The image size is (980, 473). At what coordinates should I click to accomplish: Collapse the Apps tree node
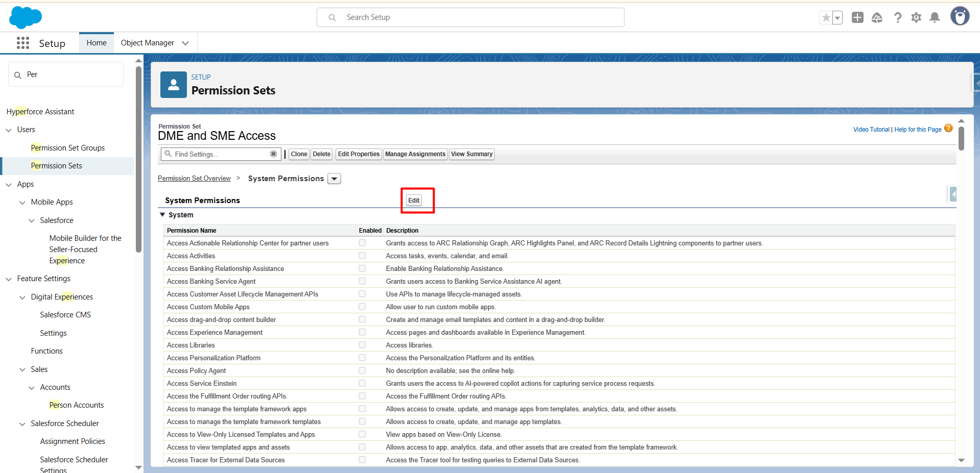pyautogui.click(x=9, y=185)
